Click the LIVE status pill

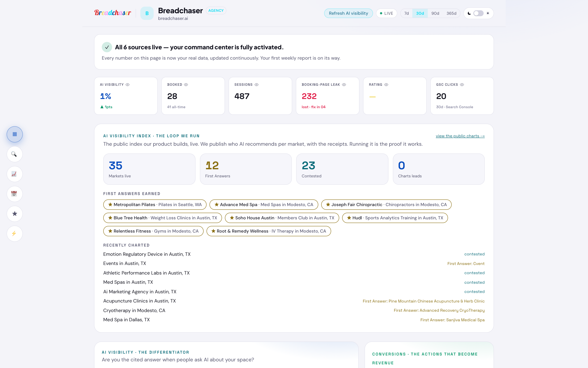[386, 13]
